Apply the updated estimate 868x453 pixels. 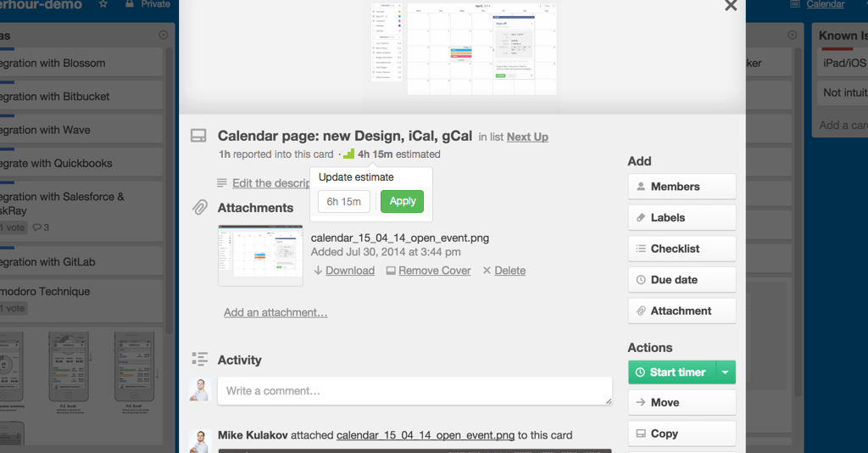(x=402, y=201)
